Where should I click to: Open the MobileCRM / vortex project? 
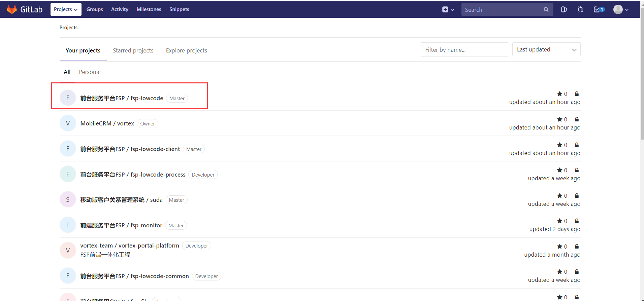(107, 123)
